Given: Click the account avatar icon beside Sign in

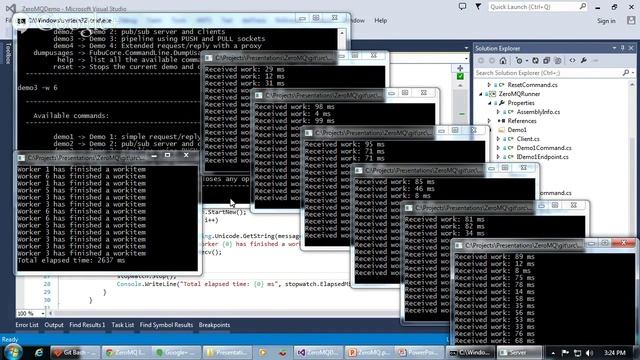Looking at the screenshot, I should pyautogui.click(x=631, y=20).
